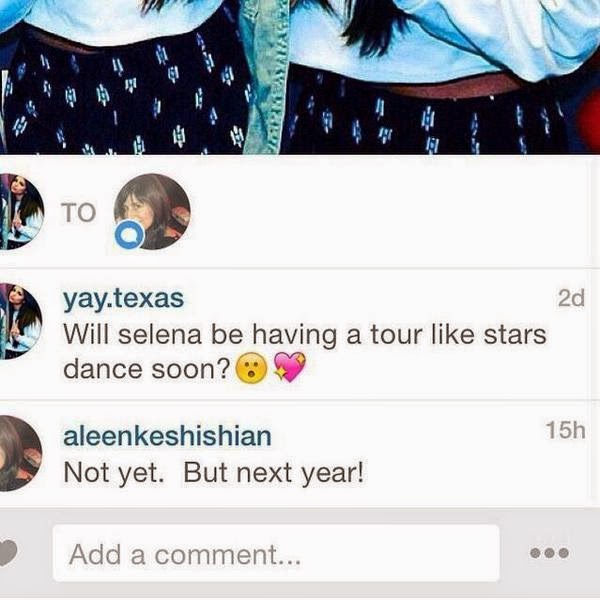Click the blue message bubble badge on recipient avatar

pyautogui.click(x=129, y=234)
